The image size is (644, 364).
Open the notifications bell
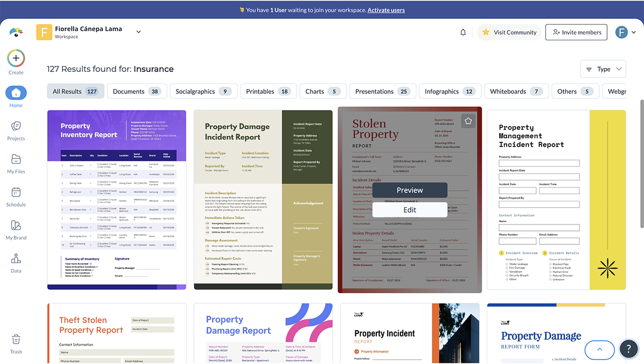point(463,32)
